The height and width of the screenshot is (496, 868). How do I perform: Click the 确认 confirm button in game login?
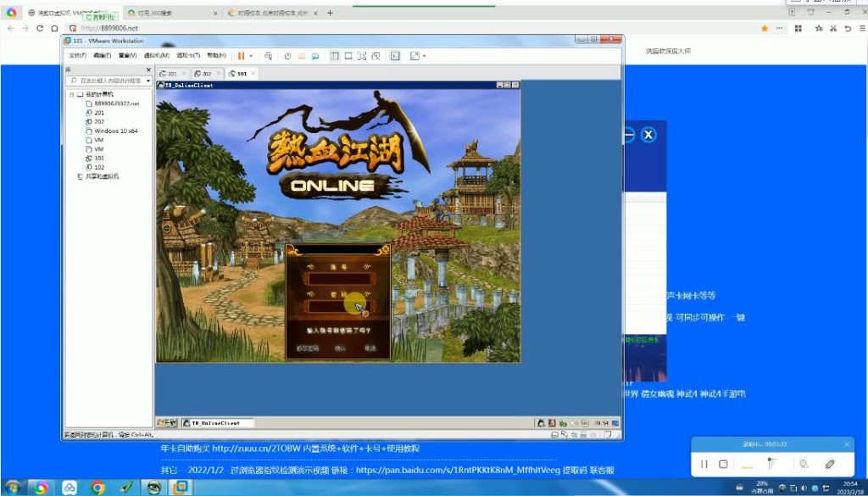340,348
